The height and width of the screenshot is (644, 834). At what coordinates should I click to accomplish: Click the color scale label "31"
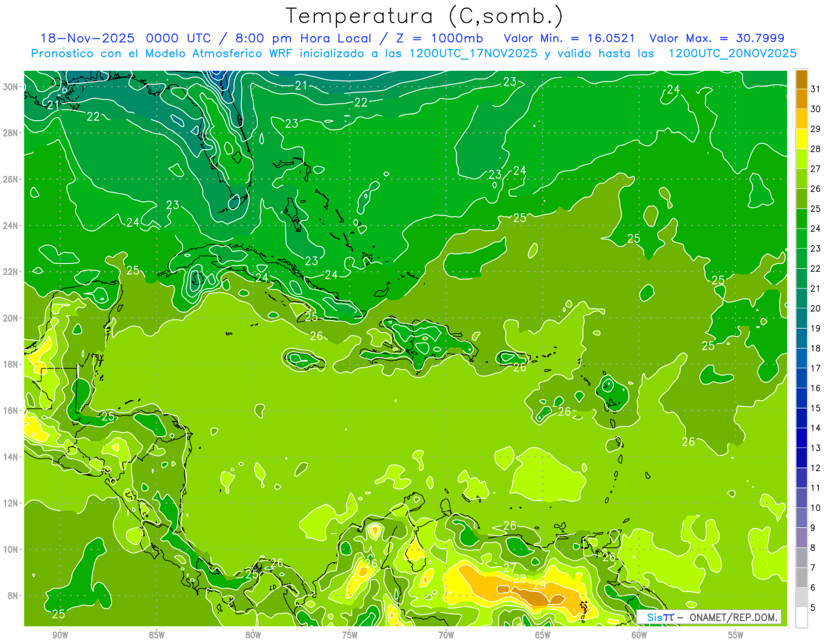point(816,89)
